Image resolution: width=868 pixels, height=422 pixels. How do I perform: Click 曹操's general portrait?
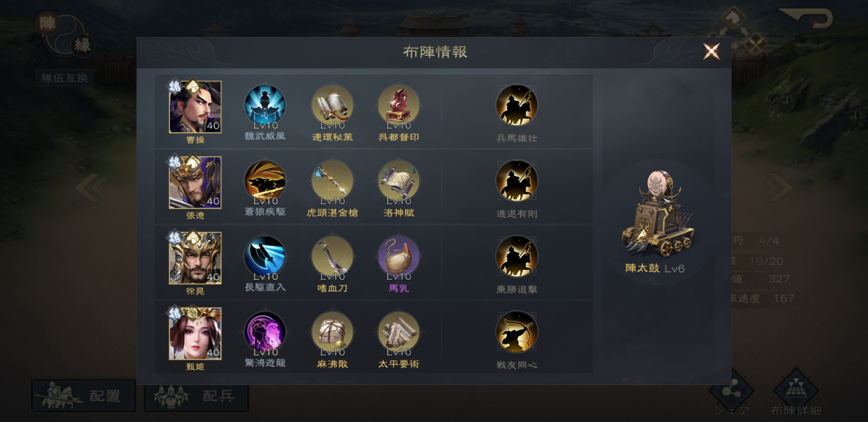[195, 107]
